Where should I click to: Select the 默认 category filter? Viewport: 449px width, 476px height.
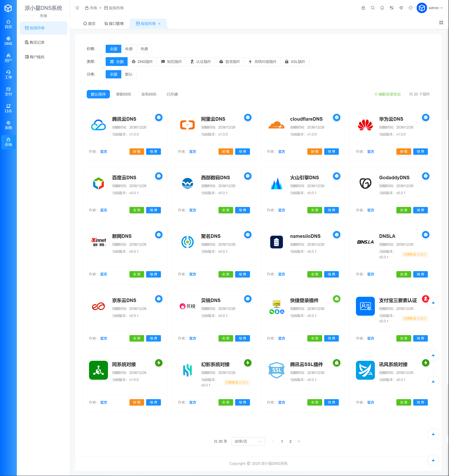[129, 74]
